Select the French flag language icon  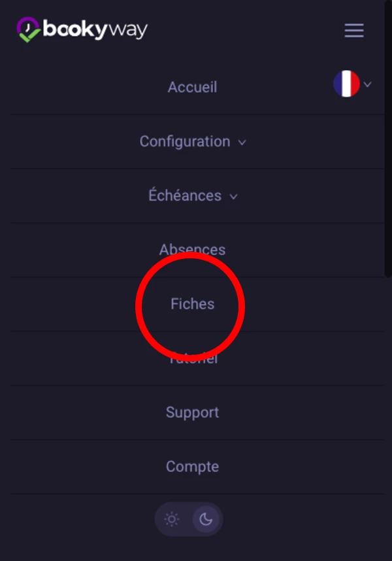346,84
